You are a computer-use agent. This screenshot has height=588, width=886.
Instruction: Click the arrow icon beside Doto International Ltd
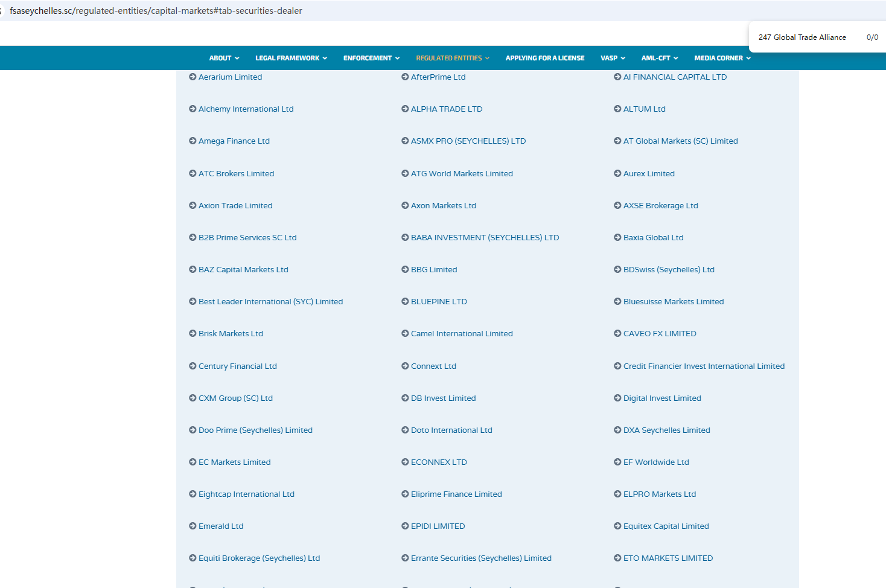(x=405, y=430)
